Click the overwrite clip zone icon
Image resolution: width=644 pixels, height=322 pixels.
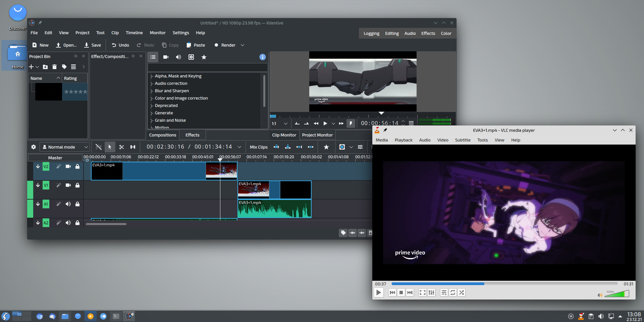288,147
